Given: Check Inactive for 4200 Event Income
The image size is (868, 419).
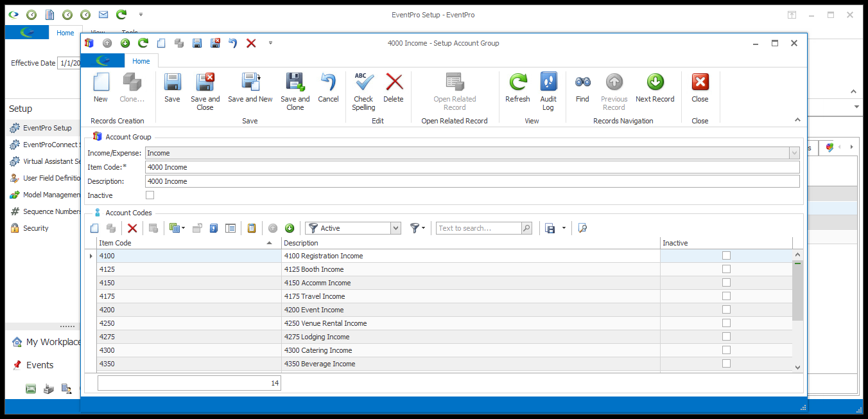Looking at the screenshot, I should click(726, 310).
